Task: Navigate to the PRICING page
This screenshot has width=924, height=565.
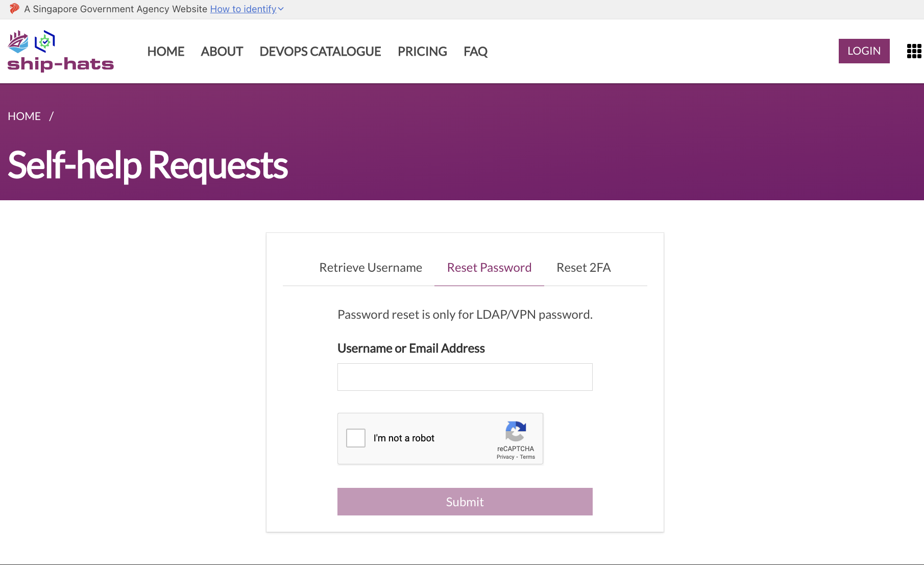Action: (422, 52)
